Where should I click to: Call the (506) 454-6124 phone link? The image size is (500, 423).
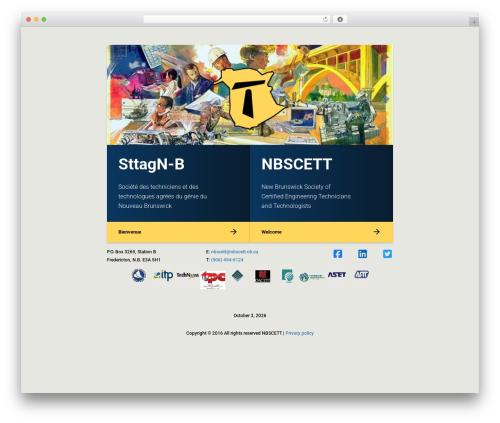[x=227, y=260]
